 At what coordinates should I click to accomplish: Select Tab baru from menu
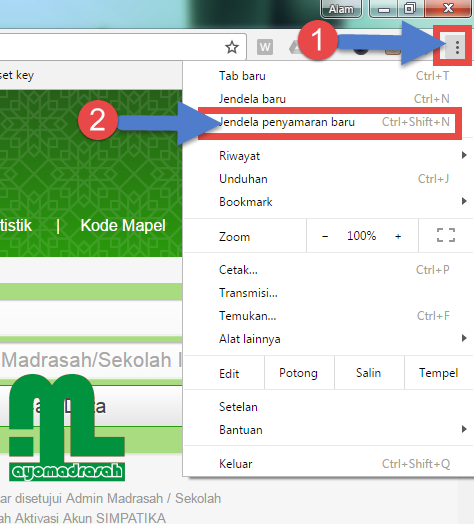pyautogui.click(x=328, y=76)
